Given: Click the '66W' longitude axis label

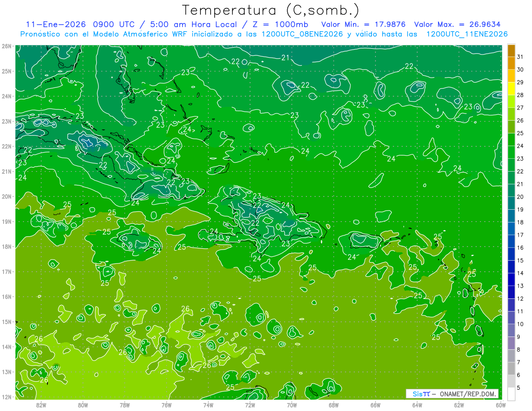Looking at the screenshot, I should [x=376, y=405].
